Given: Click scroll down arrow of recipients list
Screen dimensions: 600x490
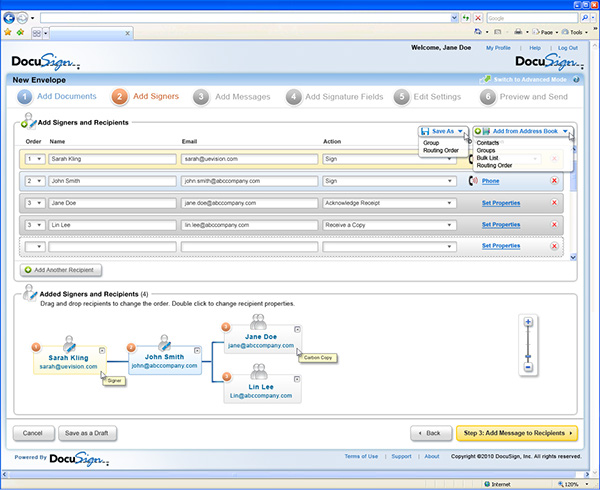Looking at the screenshot, I should 573,257.
